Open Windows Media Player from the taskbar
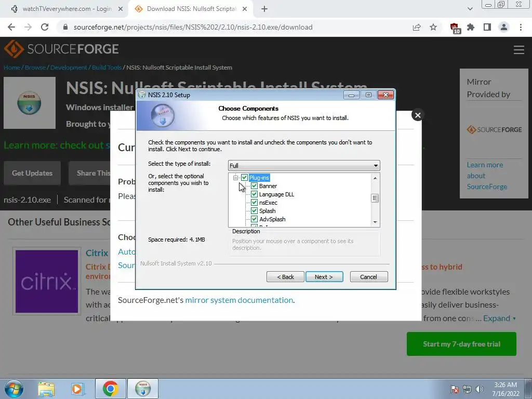Viewport: 532px width, 399px height. [77, 389]
